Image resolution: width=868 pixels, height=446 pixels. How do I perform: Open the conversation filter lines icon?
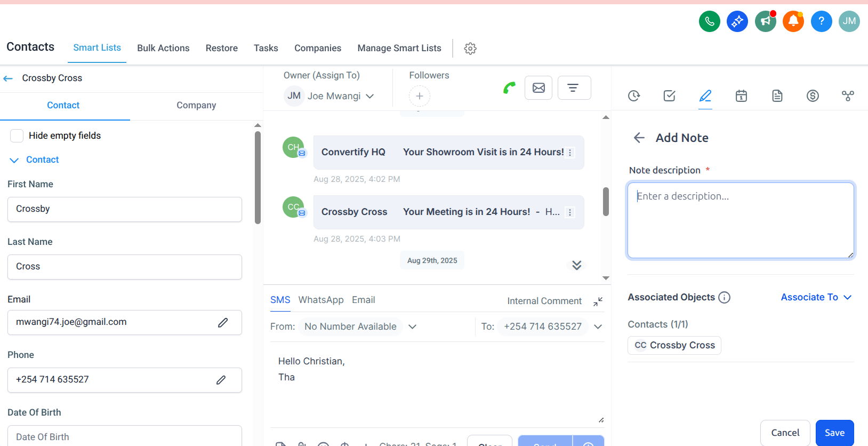pyautogui.click(x=574, y=87)
